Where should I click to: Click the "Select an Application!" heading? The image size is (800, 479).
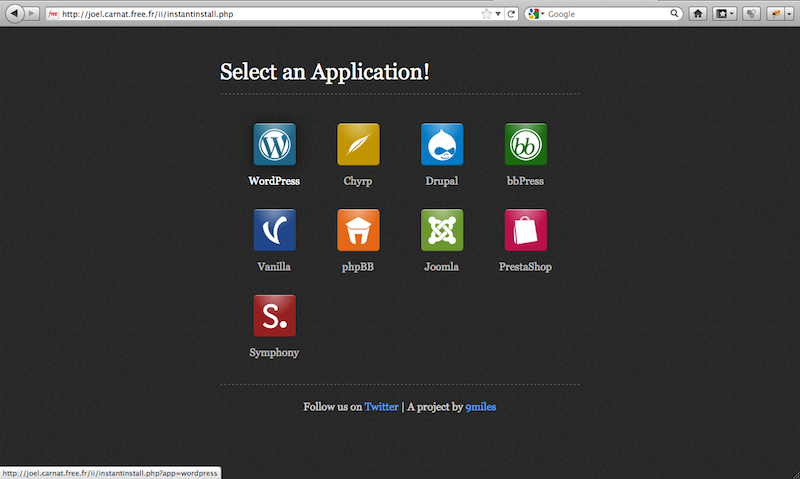pyautogui.click(x=324, y=72)
